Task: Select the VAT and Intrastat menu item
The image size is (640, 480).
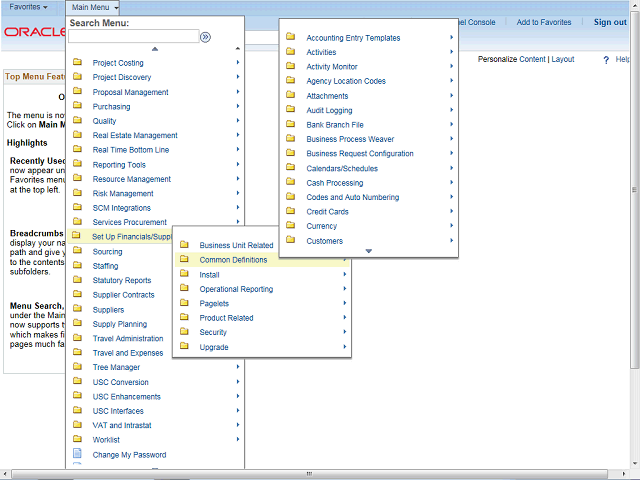Action: [122, 426]
